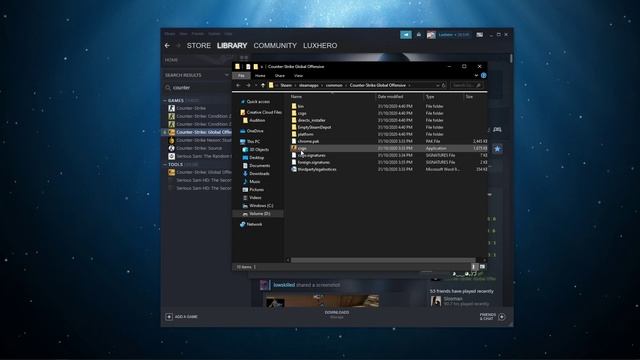Viewport: 640px width, 360px height.
Task: Open Steam DOWNLOADS manager
Action: tap(337, 314)
